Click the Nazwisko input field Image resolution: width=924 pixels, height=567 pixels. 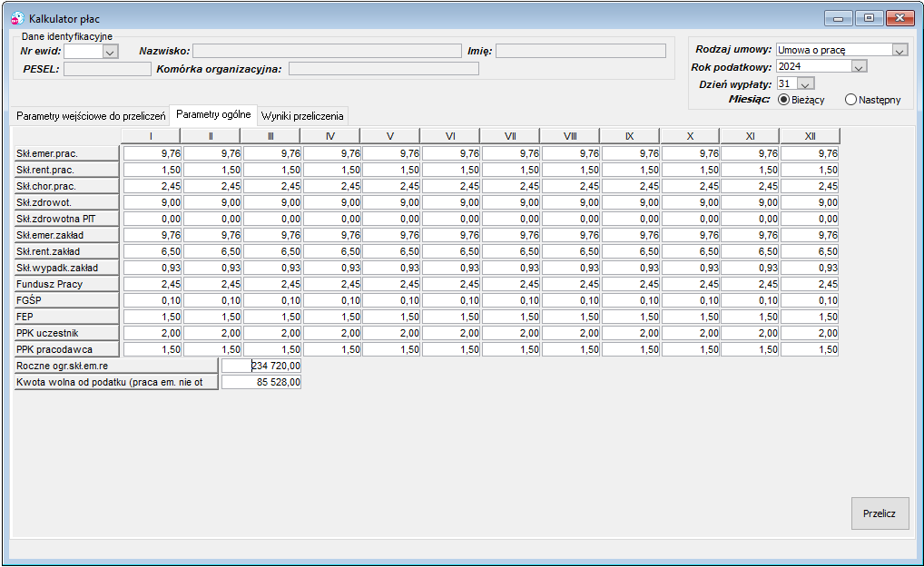coord(327,51)
